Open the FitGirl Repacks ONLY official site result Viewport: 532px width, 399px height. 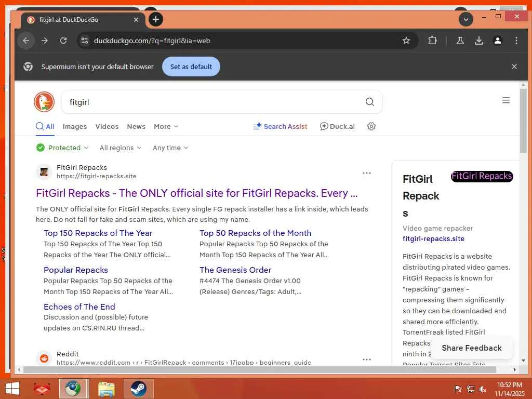(197, 193)
